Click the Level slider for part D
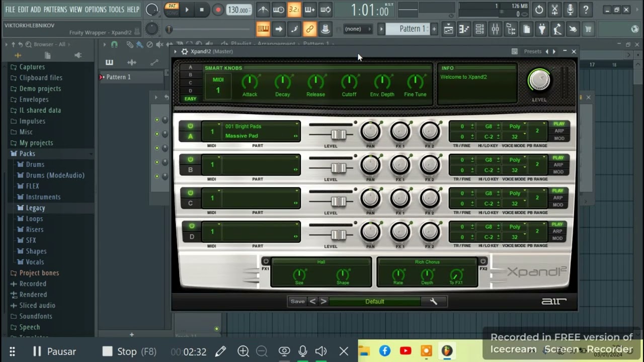Screen dimensions: 644x362 (x=339, y=235)
